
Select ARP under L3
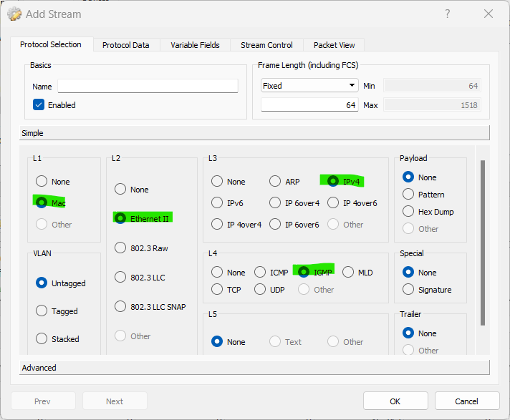pos(284,181)
